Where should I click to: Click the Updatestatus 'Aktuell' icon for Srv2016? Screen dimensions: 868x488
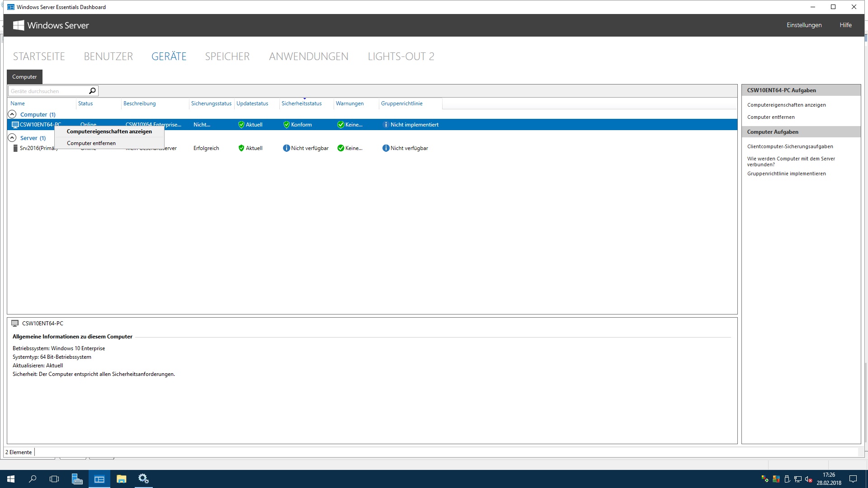point(240,148)
